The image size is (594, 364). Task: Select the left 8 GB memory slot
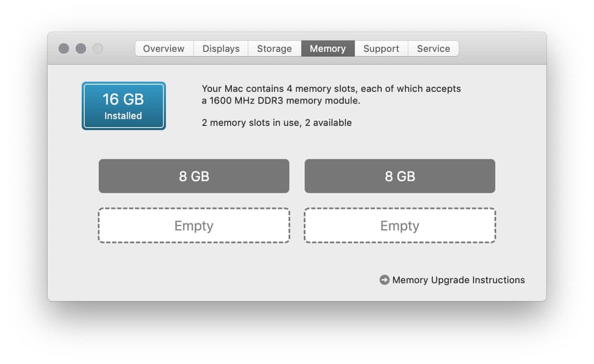coord(194,176)
